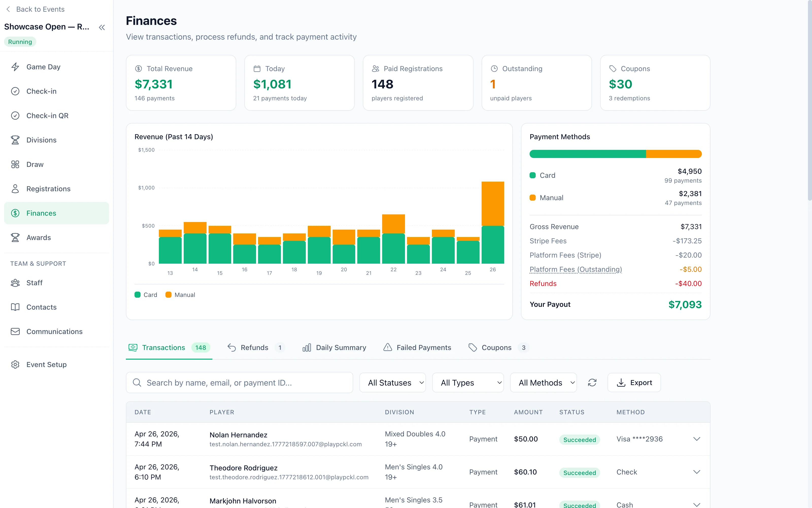Click the Outstanding clock icon
Viewport: 812px width, 508px height.
[x=494, y=69]
